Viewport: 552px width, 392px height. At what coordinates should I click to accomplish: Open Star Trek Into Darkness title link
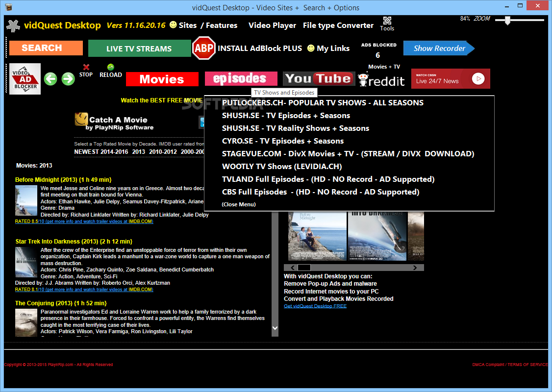(74, 242)
